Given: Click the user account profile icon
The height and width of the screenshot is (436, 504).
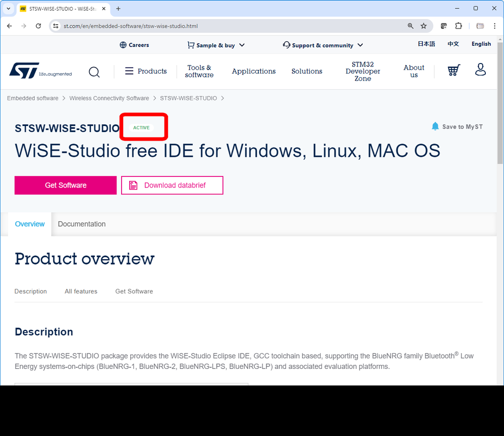Looking at the screenshot, I should pos(480,70).
